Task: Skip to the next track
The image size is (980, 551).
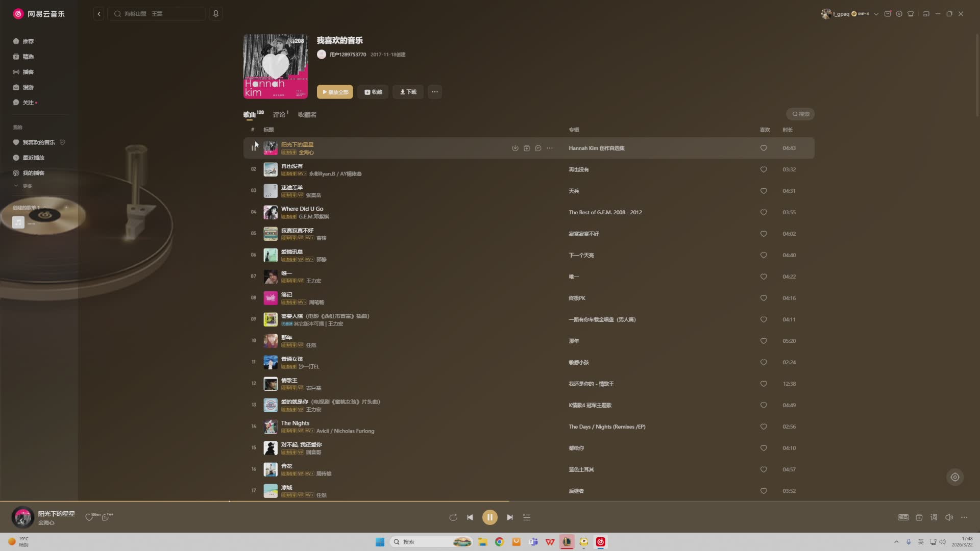Action: 509,517
